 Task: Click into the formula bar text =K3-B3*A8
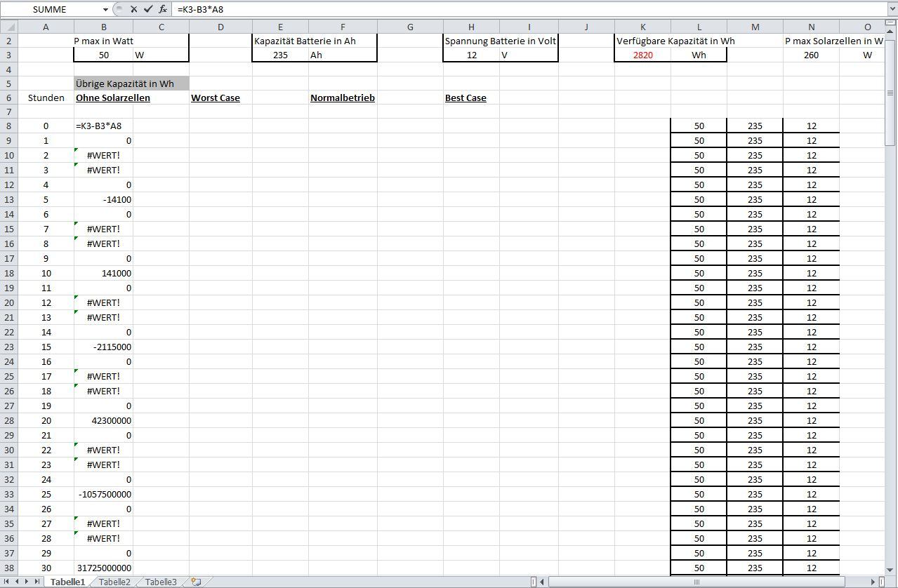tap(200, 10)
